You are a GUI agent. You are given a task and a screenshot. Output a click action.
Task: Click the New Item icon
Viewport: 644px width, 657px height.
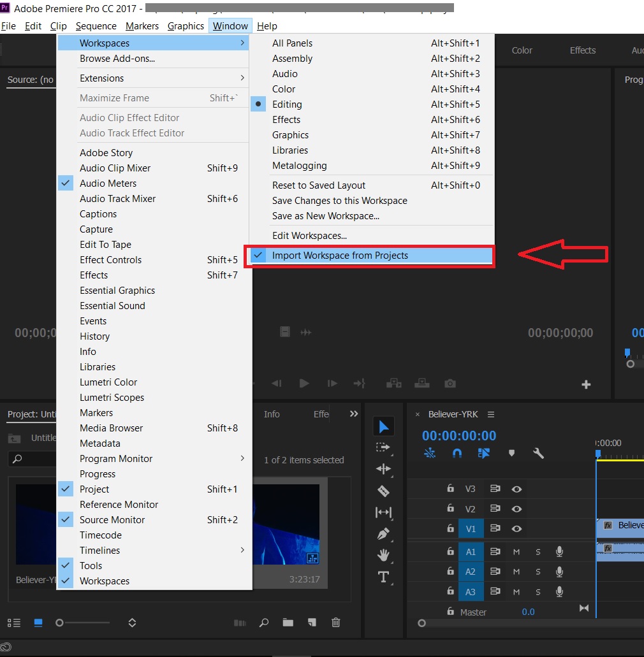point(312,623)
